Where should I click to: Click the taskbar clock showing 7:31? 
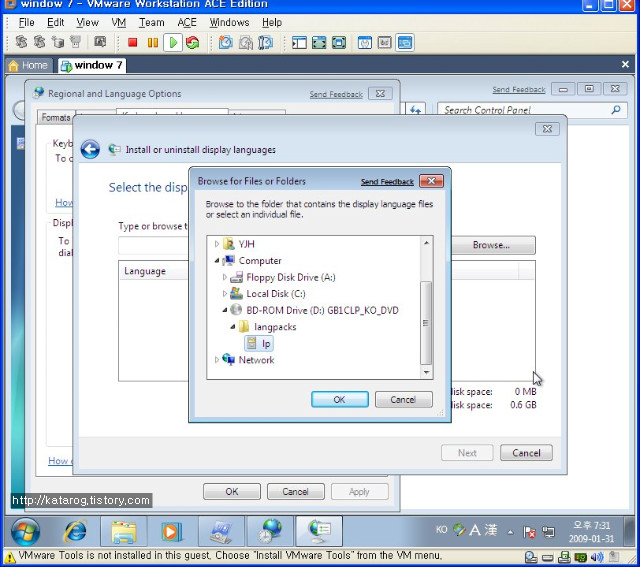(591, 531)
